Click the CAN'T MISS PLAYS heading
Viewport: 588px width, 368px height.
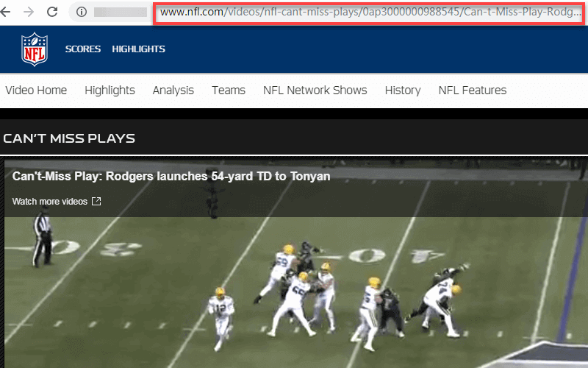[69, 138]
